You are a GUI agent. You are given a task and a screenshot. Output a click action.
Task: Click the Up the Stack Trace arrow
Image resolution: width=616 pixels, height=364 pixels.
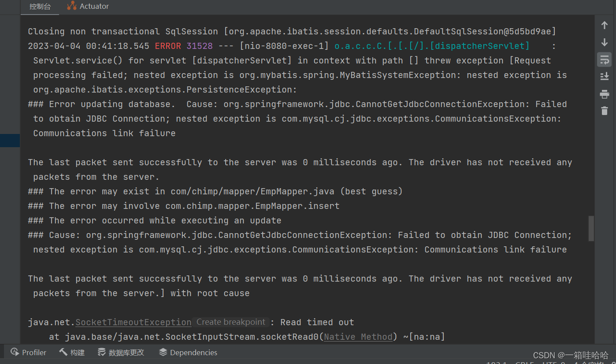click(x=605, y=26)
